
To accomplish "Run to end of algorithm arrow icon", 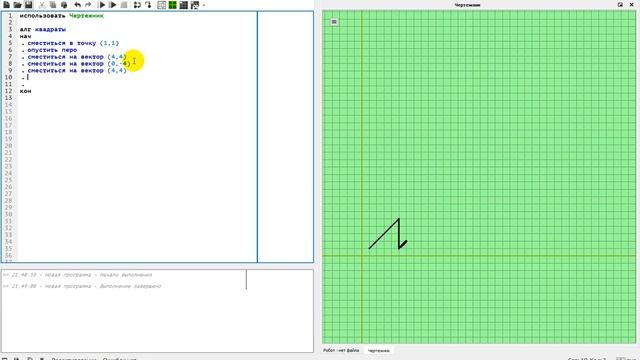I will 148,5.
